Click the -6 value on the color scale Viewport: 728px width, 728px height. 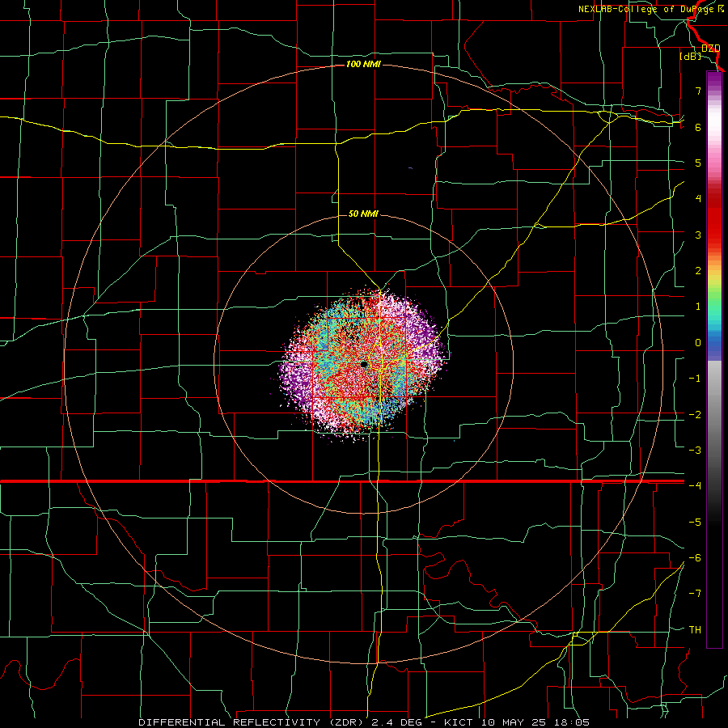click(x=695, y=557)
